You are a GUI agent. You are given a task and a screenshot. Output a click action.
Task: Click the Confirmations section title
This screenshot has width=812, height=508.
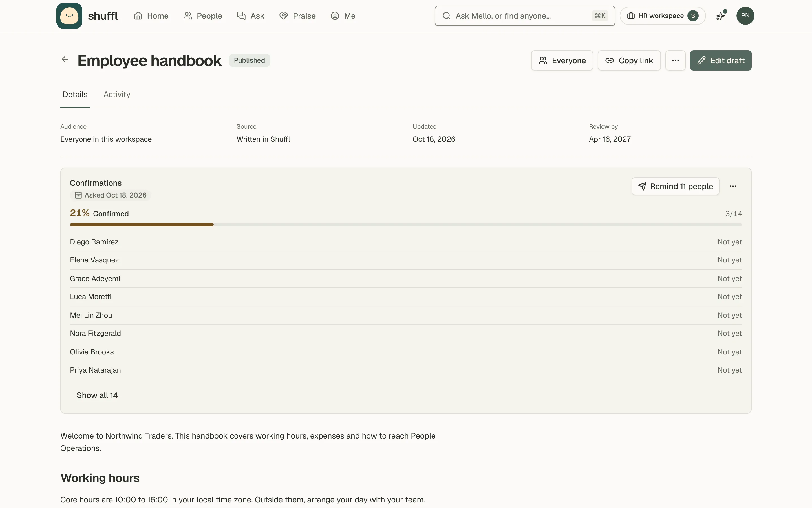pyautogui.click(x=96, y=183)
